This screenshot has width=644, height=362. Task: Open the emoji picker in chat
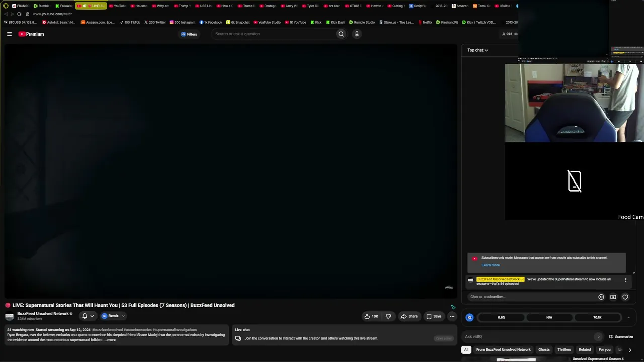tap(601, 297)
